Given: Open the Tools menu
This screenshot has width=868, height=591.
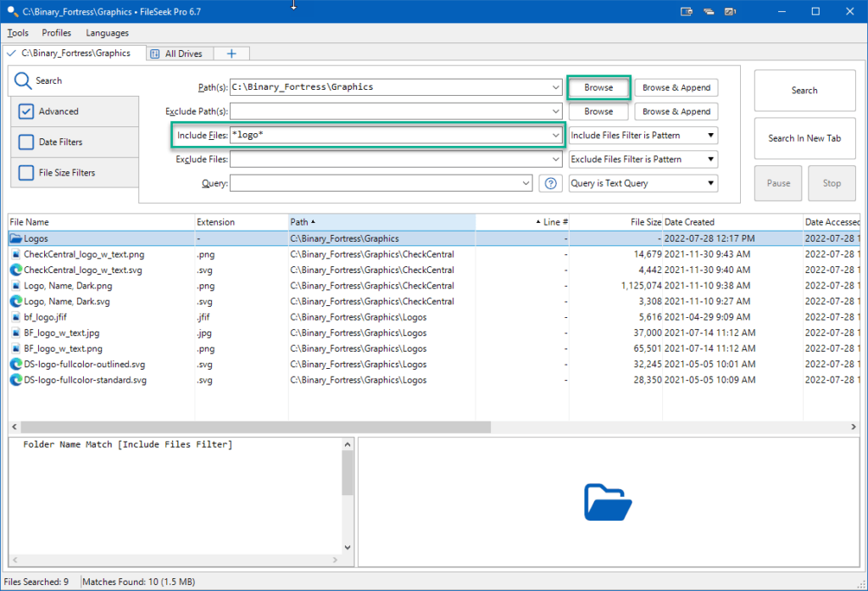Looking at the screenshot, I should pos(17,32).
